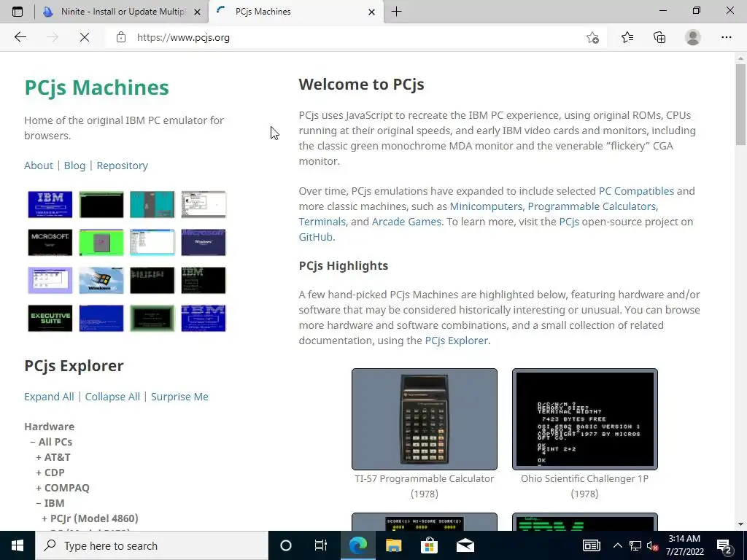Click Collapse All in PCjs Explorer

[x=112, y=397]
